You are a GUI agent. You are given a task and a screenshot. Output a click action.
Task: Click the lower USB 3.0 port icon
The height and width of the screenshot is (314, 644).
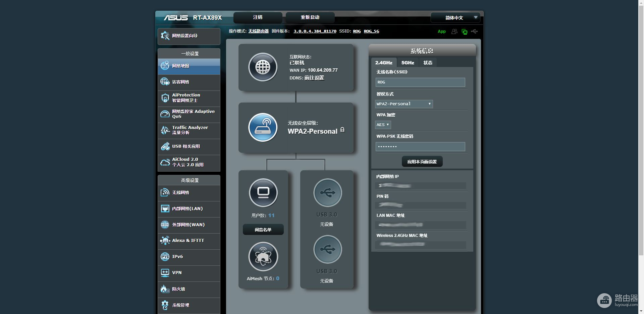[x=327, y=249]
